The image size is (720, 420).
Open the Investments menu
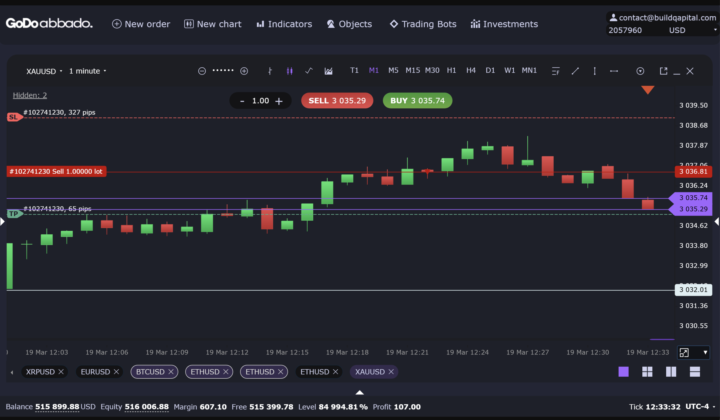click(x=504, y=24)
